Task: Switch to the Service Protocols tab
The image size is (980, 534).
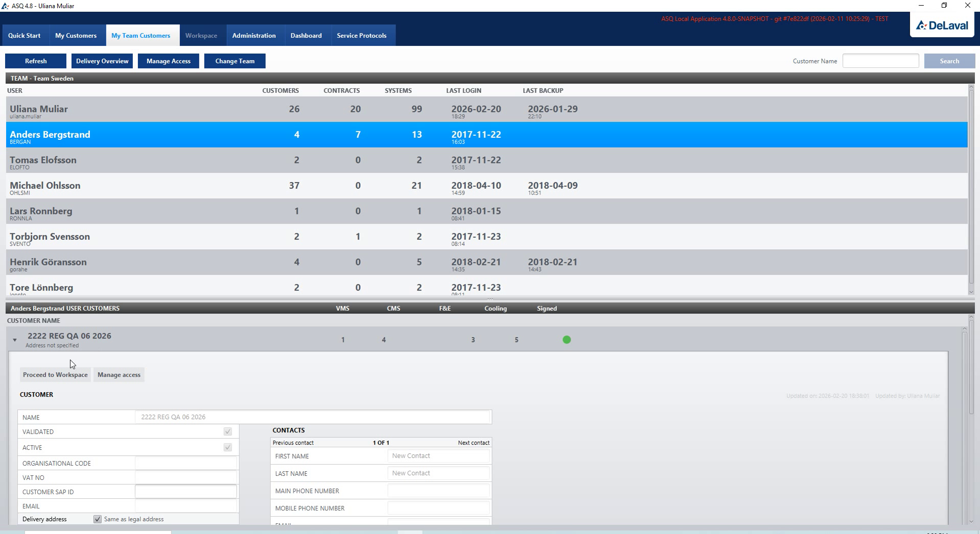Action: 362,36
